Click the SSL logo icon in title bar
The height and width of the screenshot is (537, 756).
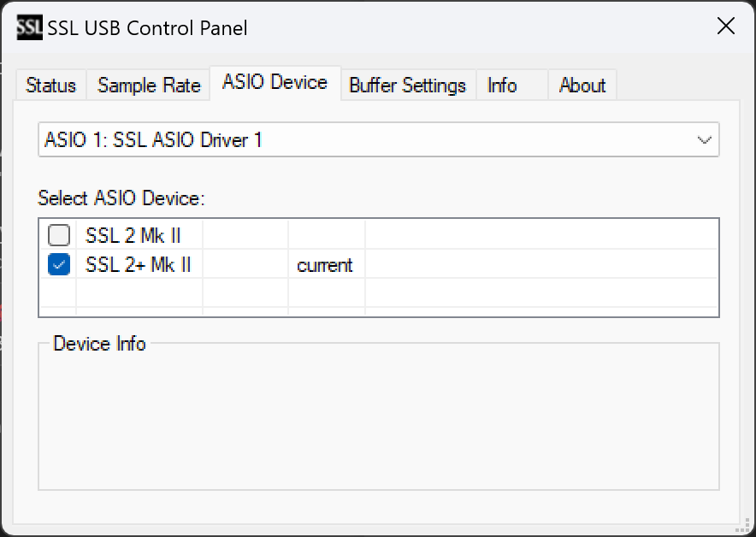point(29,27)
